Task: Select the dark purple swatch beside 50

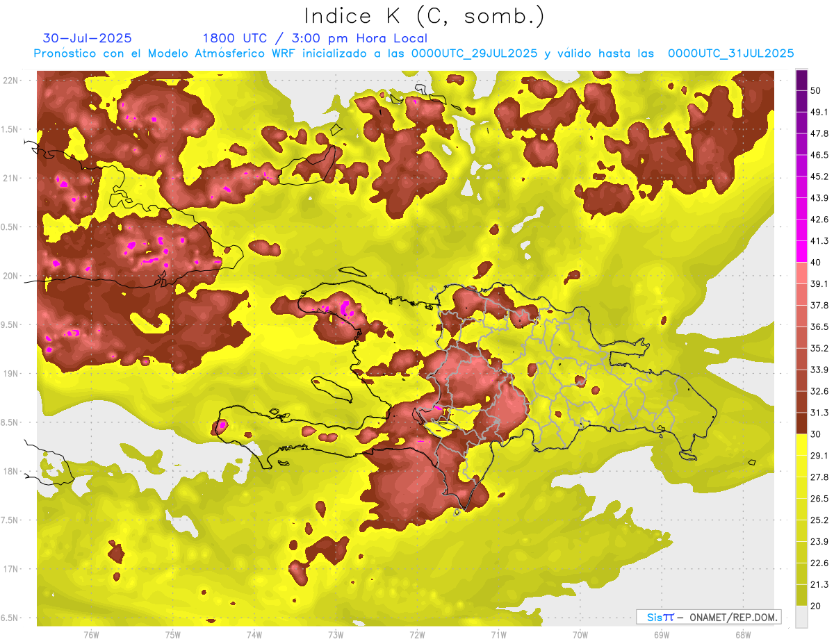Action: (801, 81)
